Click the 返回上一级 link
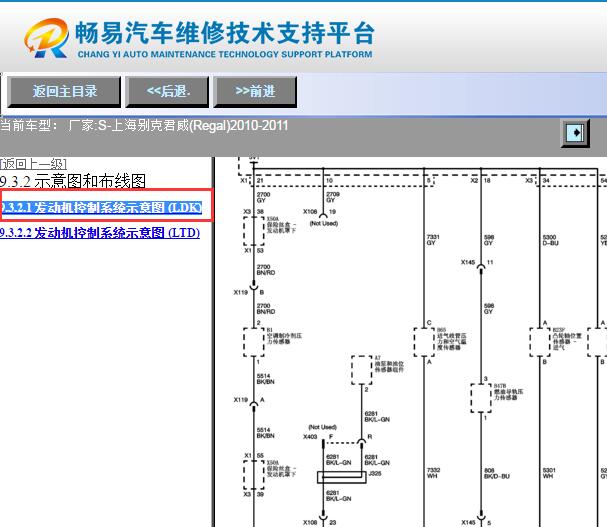 pos(33,164)
